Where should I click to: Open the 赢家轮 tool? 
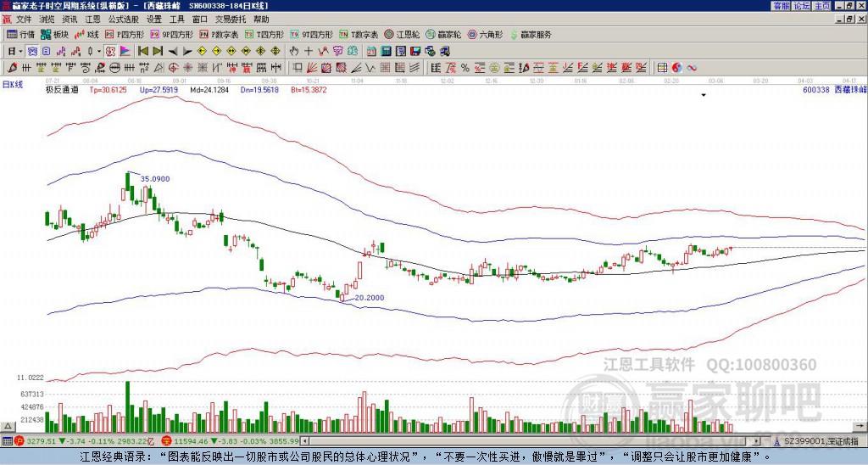click(443, 34)
